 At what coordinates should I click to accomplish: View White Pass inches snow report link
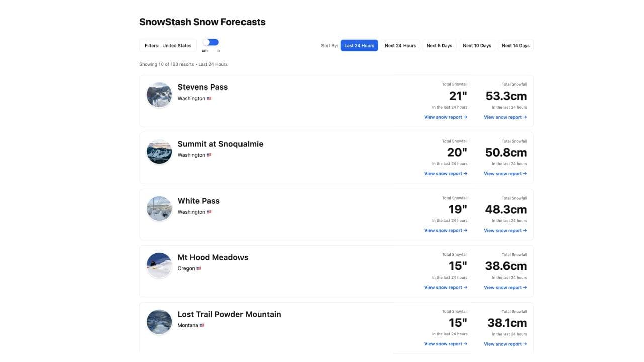[445, 231]
